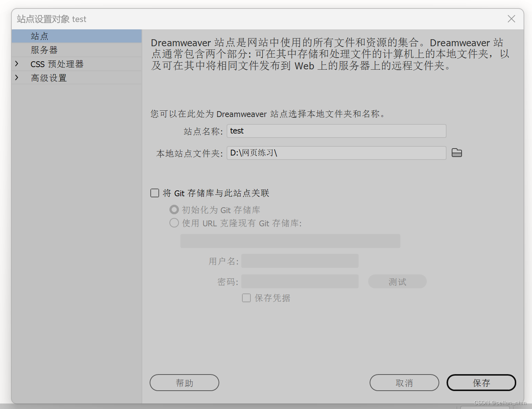Click the 您可以在此处 instruction text
This screenshot has height=409, width=532.
268,114
